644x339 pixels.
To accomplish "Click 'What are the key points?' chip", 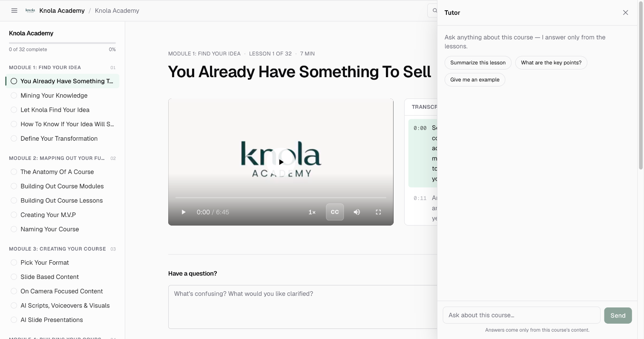I will pyautogui.click(x=551, y=63).
